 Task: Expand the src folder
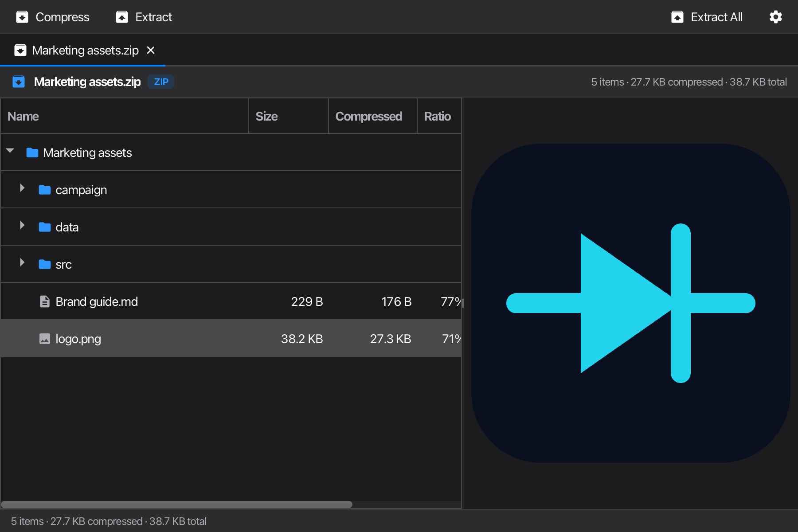(x=22, y=262)
